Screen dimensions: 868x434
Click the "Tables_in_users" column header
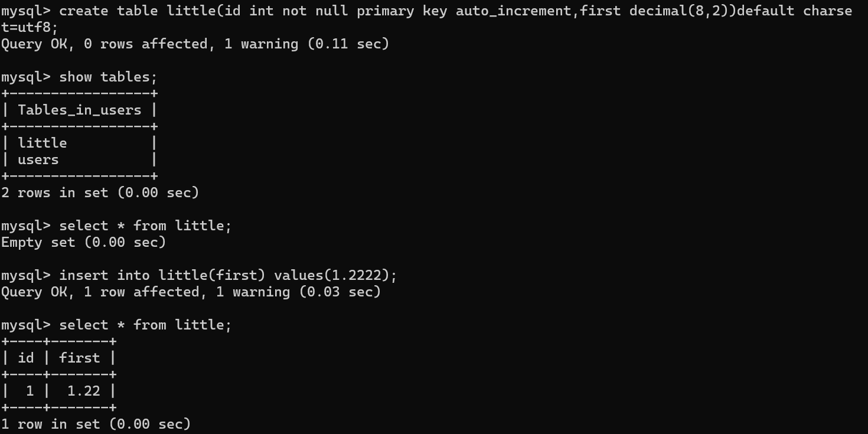point(80,110)
